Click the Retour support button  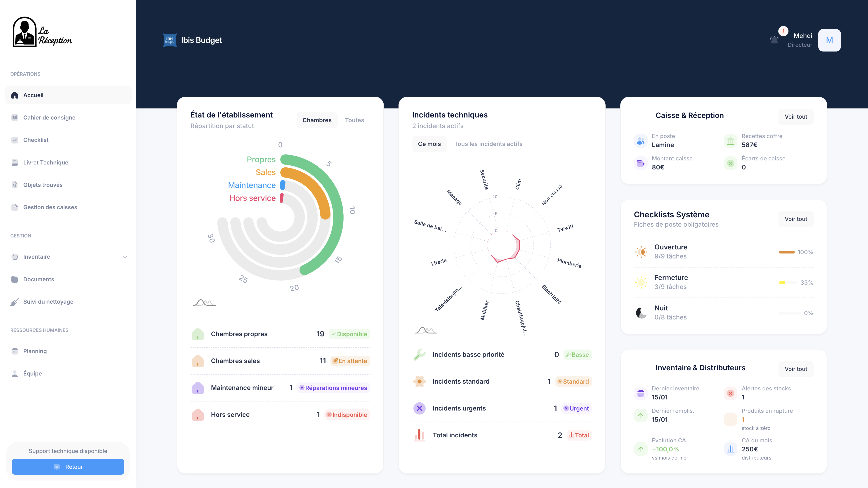[x=67, y=467]
